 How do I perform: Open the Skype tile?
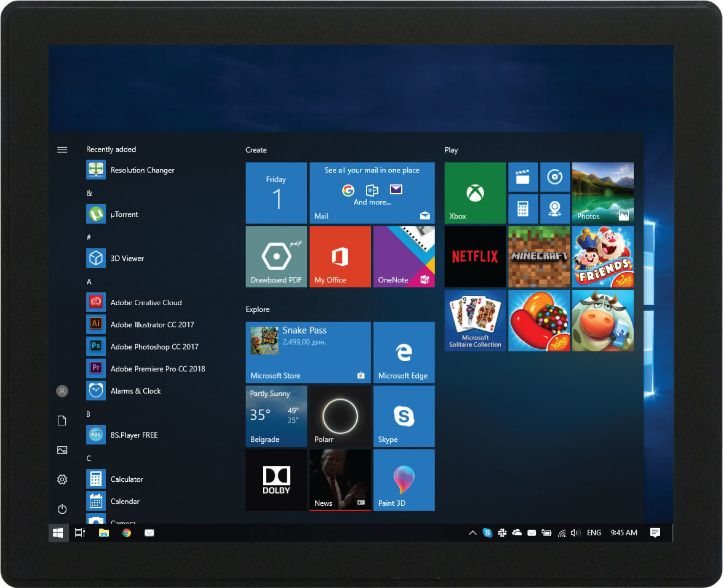tap(404, 416)
